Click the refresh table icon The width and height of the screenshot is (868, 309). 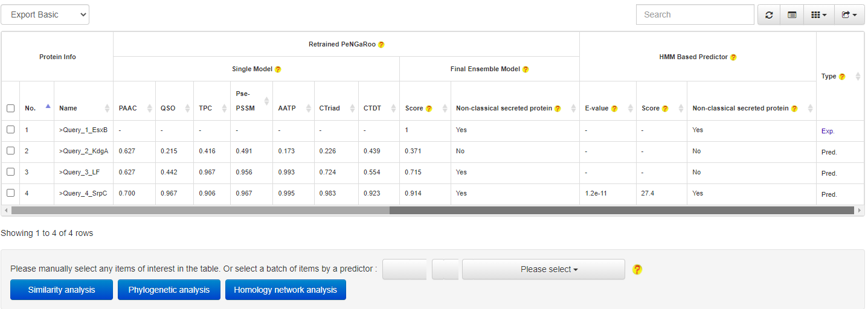(769, 15)
